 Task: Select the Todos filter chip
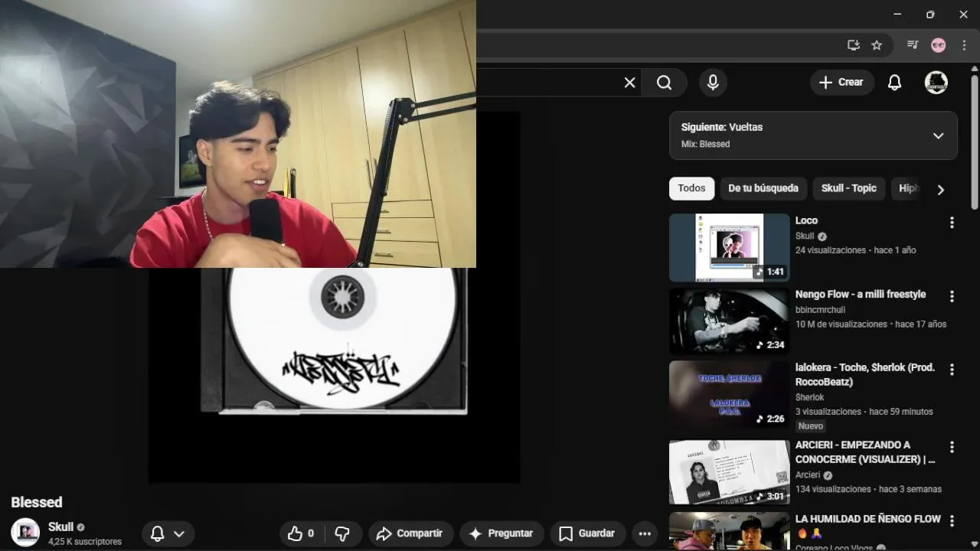[x=691, y=188]
